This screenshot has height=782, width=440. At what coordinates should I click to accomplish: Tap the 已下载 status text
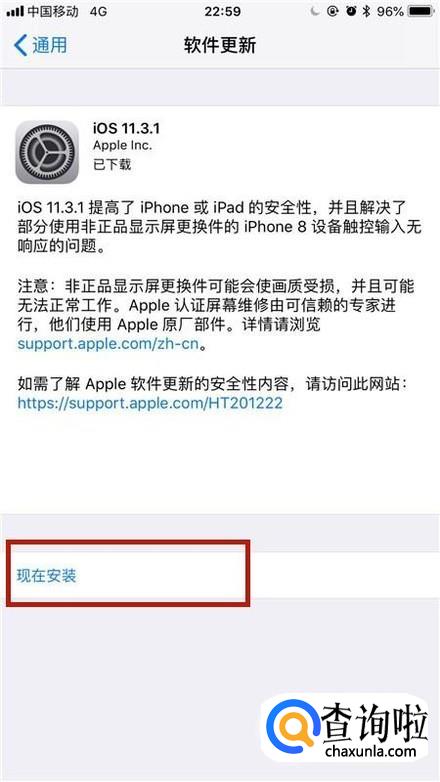click(x=112, y=165)
